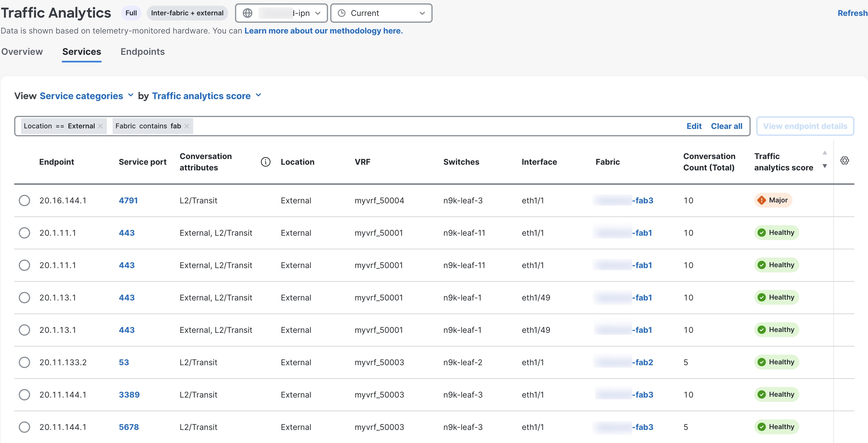868x443 pixels.
Task: Select radio for 20.11.144.1 port 5678
Action: coord(24,427)
